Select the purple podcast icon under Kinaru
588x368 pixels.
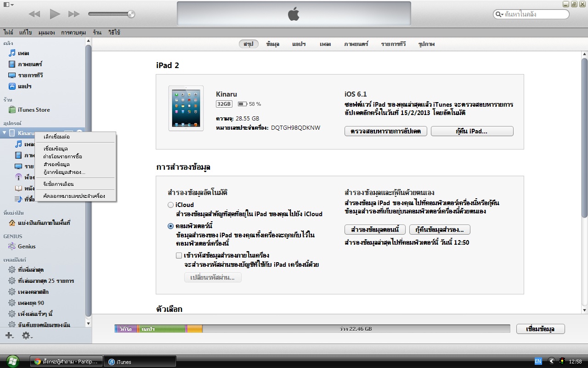coord(18,177)
